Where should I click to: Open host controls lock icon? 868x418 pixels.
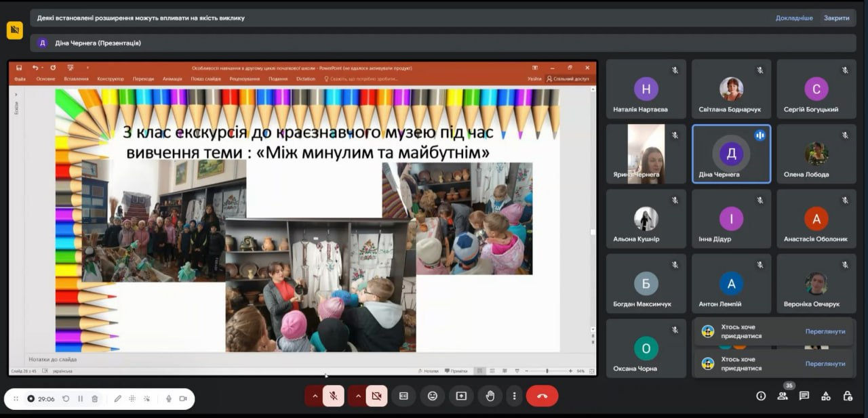[848, 396]
